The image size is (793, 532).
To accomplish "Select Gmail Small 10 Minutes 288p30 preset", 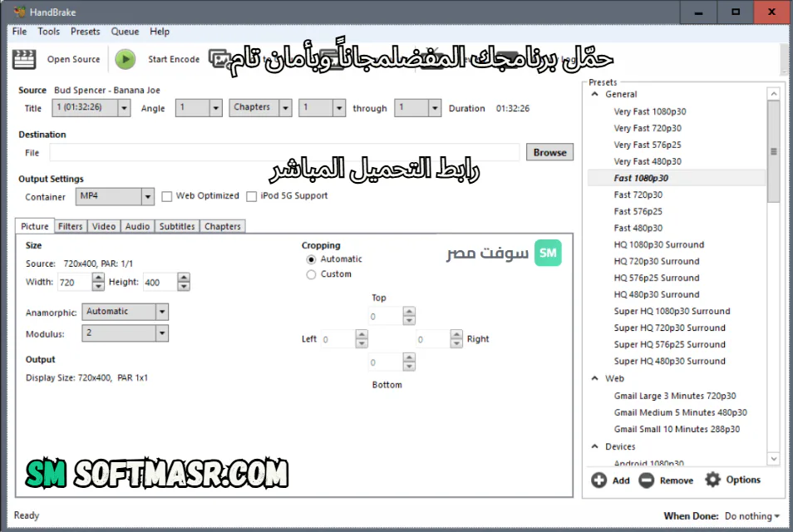I will click(677, 430).
